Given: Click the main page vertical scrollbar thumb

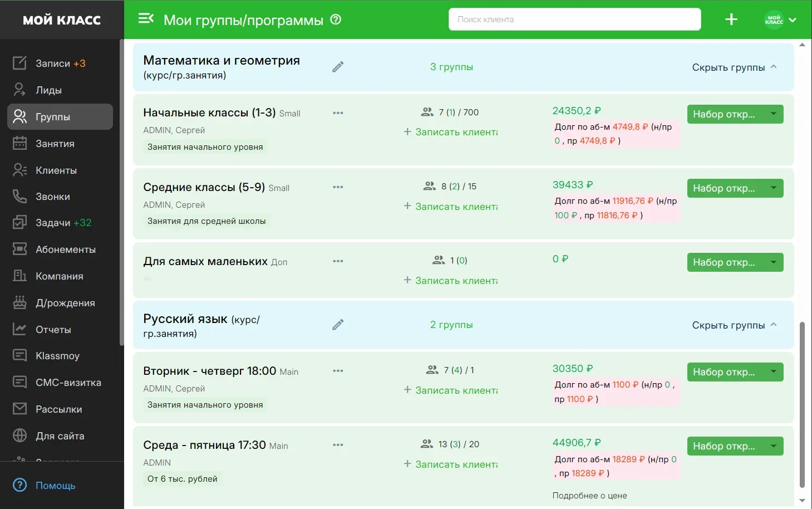Looking at the screenshot, I should point(802,405).
